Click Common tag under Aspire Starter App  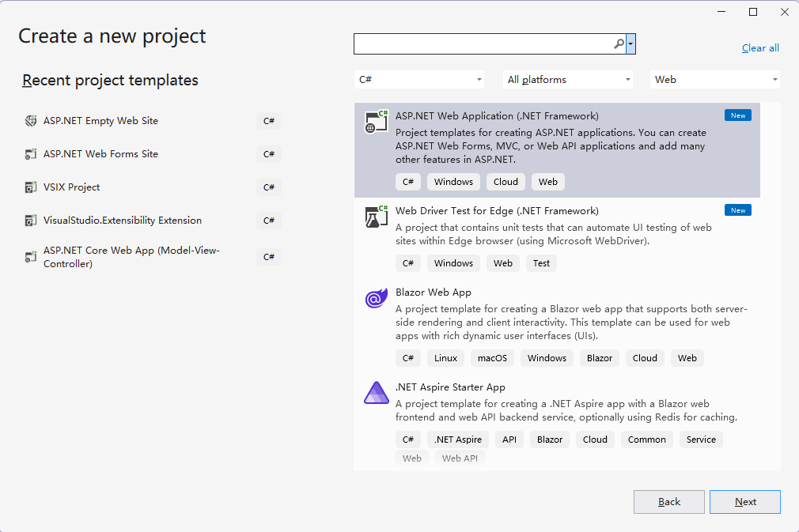coord(646,440)
